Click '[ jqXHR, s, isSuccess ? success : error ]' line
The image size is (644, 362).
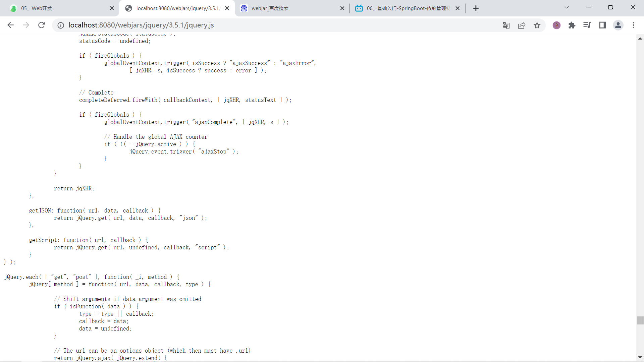(x=198, y=70)
